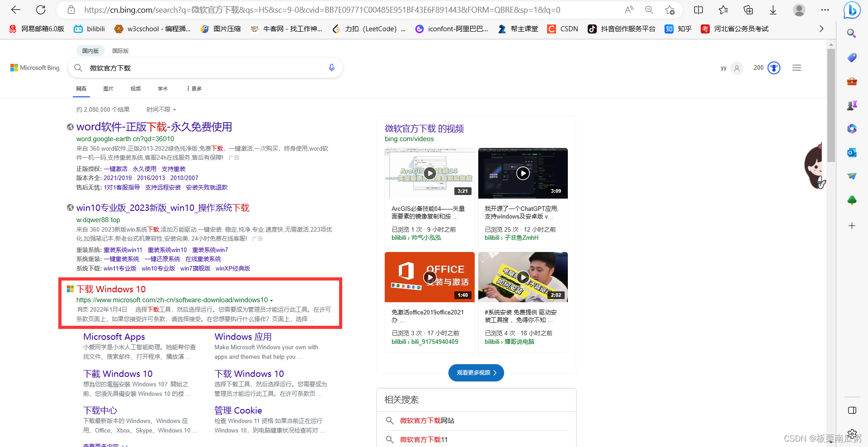Click the browser address bar URL

pyautogui.click(x=322, y=10)
